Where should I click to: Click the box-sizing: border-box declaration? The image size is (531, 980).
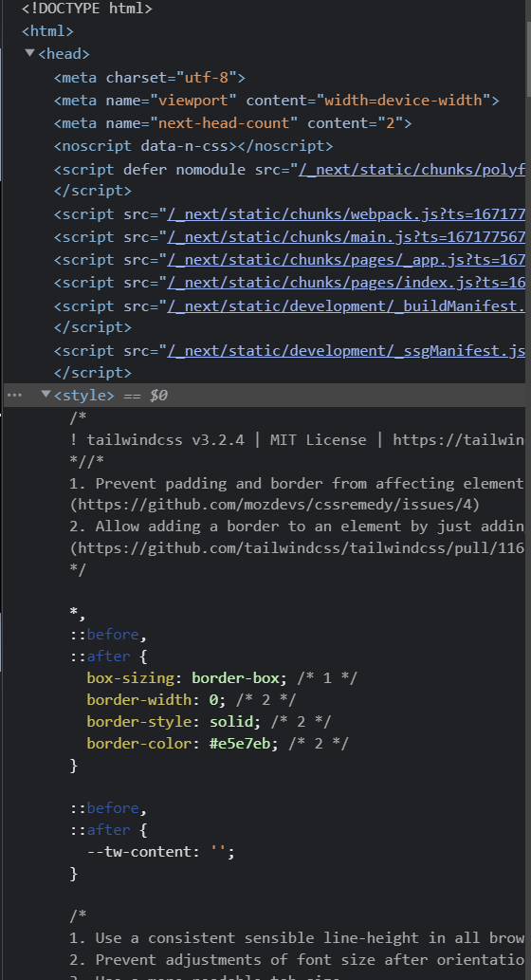pos(187,677)
